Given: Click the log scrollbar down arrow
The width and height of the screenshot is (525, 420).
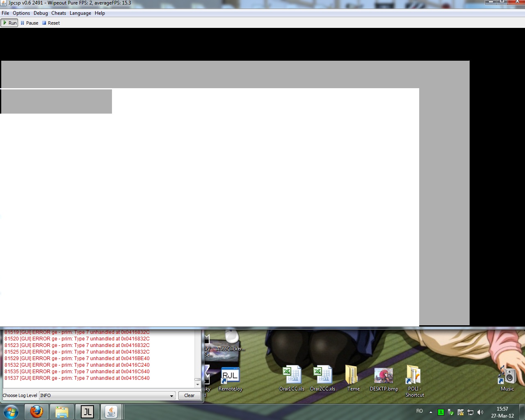Looking at the screenshot, I should (198, 385).
